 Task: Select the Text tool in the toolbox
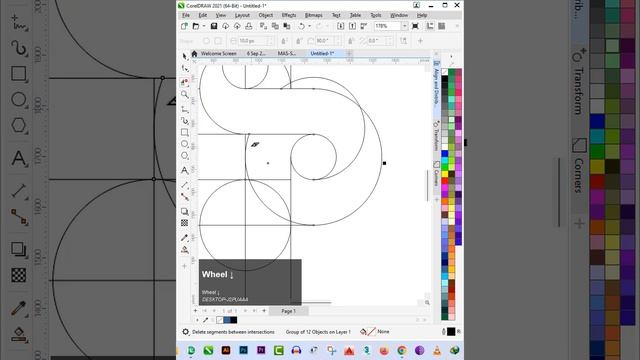[185, 170]
